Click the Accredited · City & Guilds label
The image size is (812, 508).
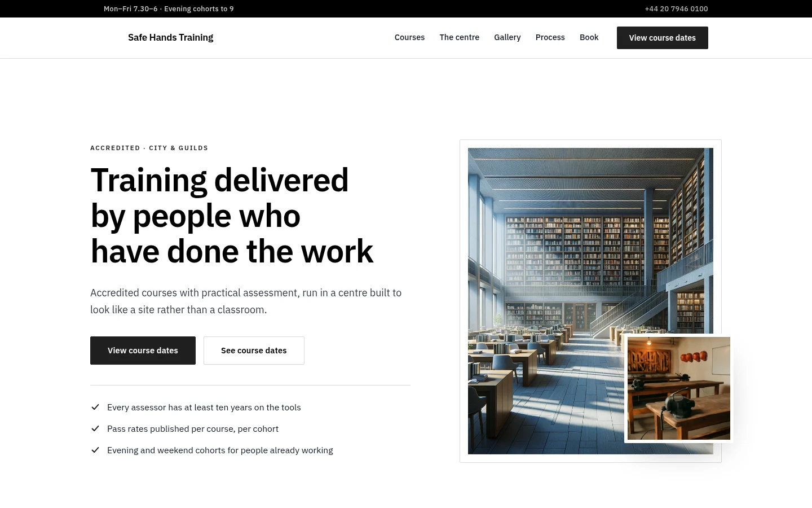[x=149, y=148]
